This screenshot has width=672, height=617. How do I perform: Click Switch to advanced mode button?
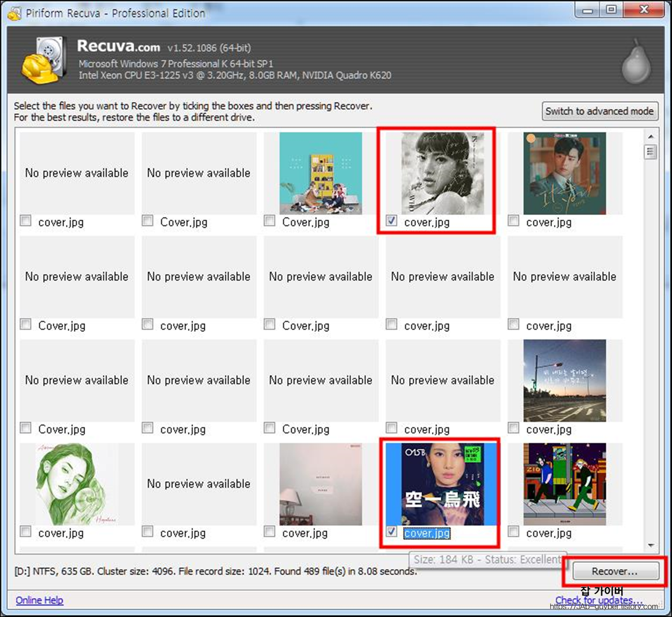600,111
